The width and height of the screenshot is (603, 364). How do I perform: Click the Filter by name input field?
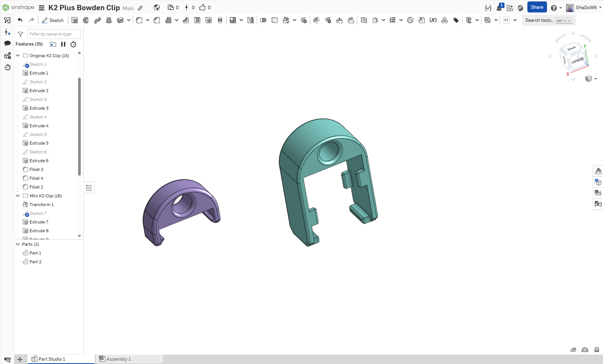pyautogui.click(x=54, y=34)
